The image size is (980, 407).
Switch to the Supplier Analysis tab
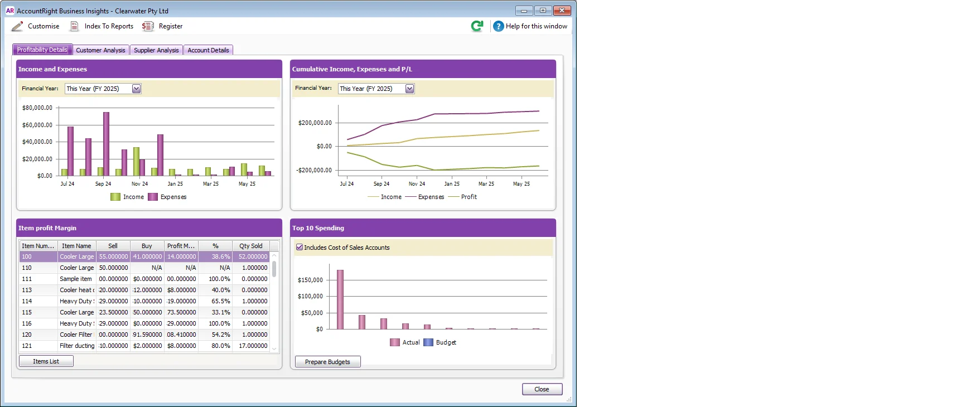tap(156, 50)
